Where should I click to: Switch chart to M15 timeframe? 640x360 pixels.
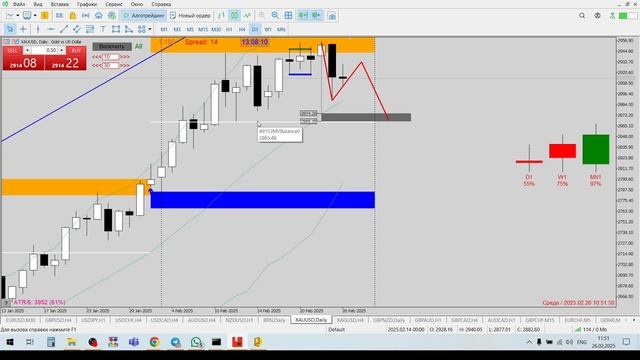203,29
